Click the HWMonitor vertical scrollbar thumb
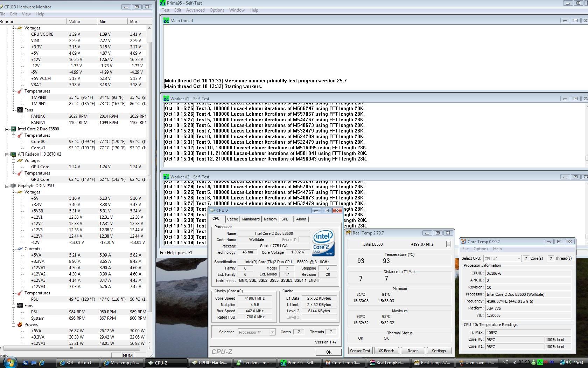Viewport: 588px width, 368px height. tap(149, 177)
